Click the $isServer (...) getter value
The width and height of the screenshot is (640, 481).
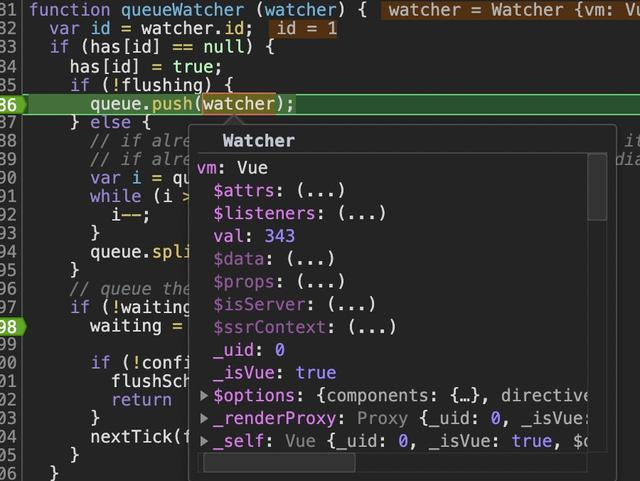tap(351, 304)
